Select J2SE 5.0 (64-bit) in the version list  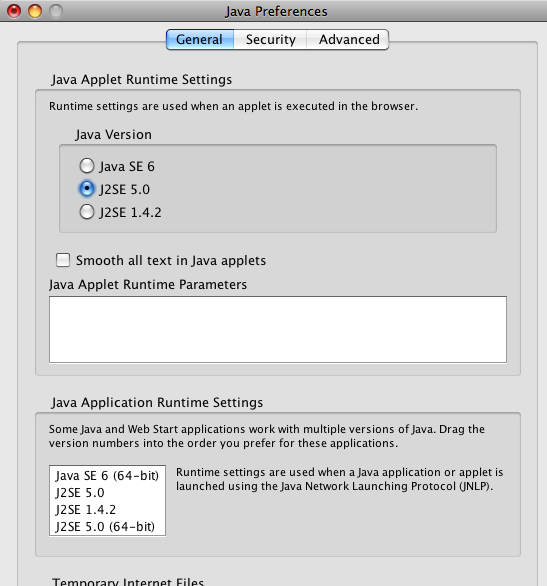(107, 527)
